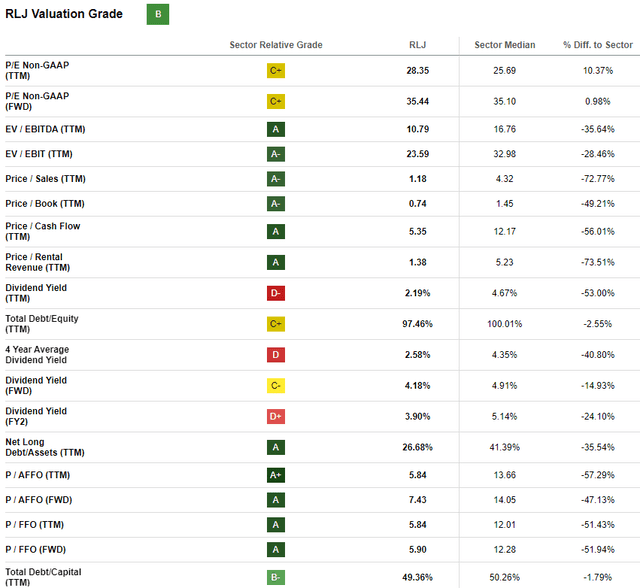This screenshot has width=640, height=588.
Task: Click the -73.51% difference value
Action: tap(598, 262)
